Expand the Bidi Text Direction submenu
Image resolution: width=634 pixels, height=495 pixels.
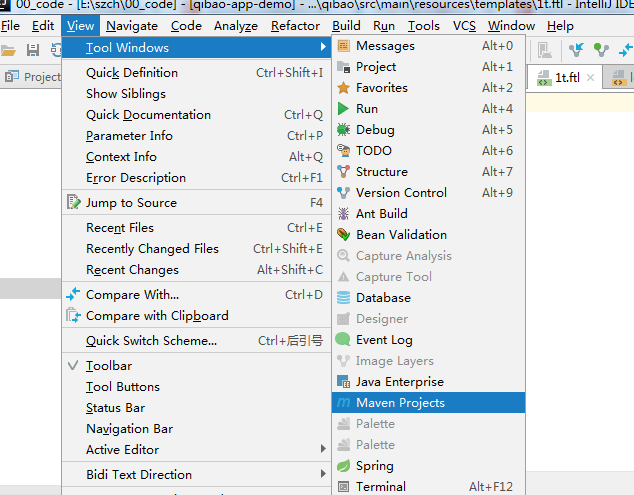197,474
